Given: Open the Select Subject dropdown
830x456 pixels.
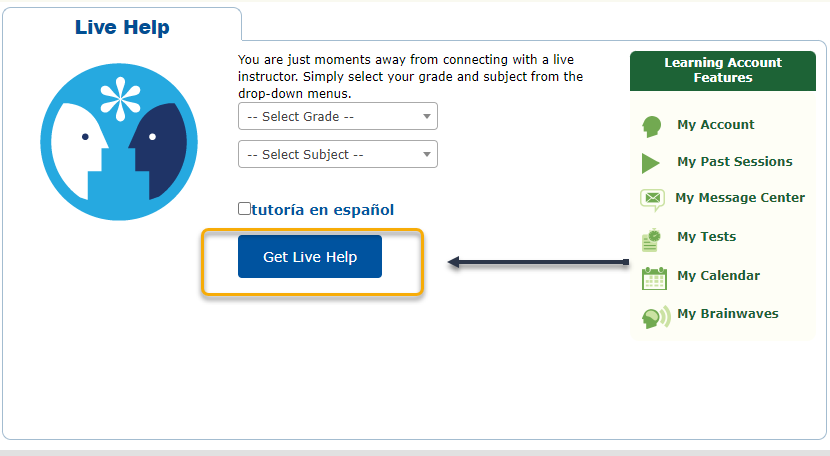Looking at the screenshot, I should click(x=338, y=154).
